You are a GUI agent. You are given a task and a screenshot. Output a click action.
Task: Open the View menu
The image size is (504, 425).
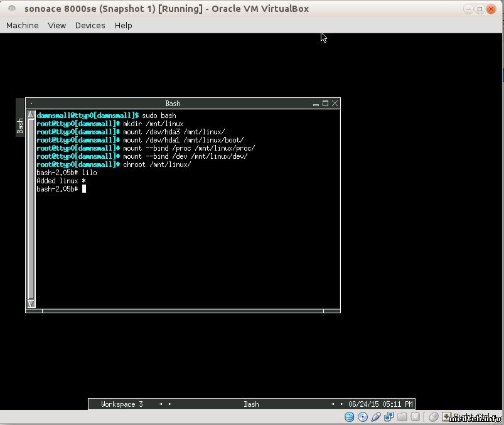pos(56,26)
